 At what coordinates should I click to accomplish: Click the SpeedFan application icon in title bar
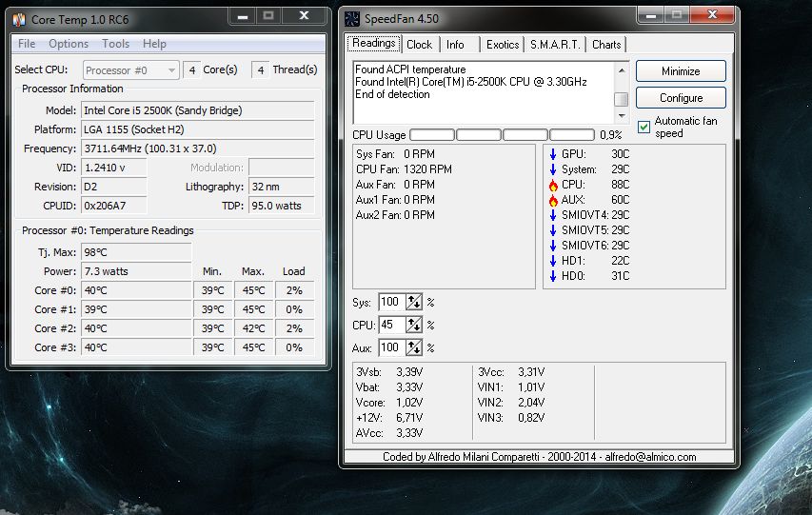[x=352, y=19]
